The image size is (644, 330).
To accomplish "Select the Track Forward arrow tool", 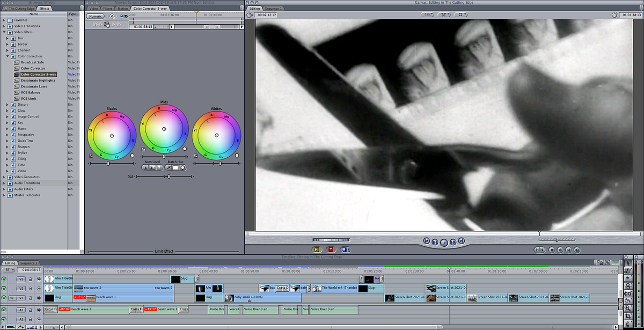I will (x=628, y=278).
